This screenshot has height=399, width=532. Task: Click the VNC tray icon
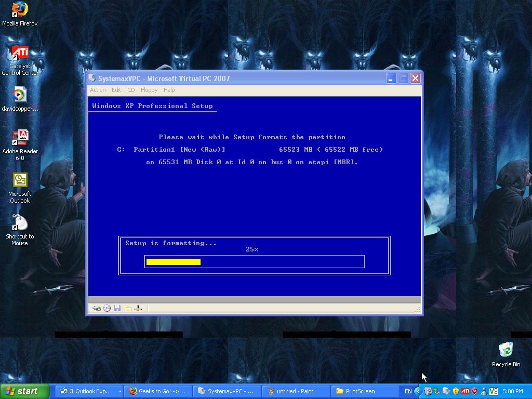494,391
